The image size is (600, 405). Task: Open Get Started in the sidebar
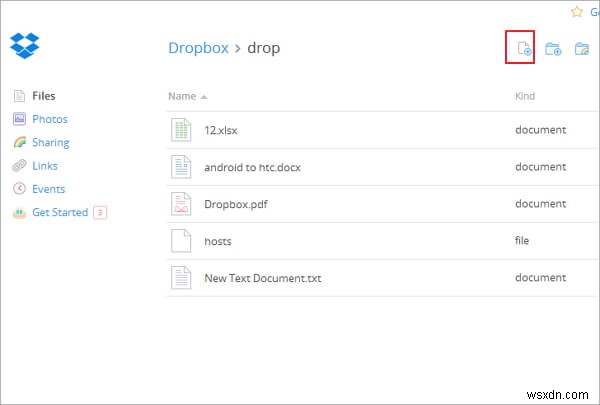[x=62, y=212]
